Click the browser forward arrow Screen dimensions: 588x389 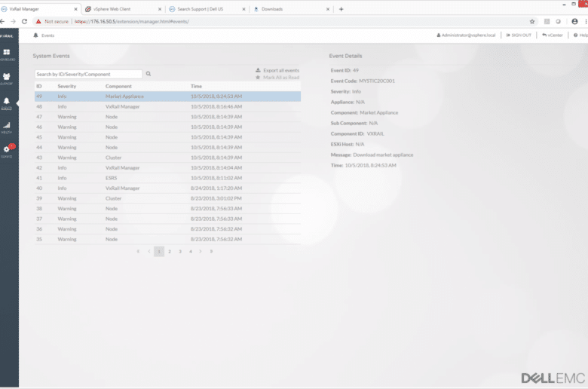click(x=13, y=21)
